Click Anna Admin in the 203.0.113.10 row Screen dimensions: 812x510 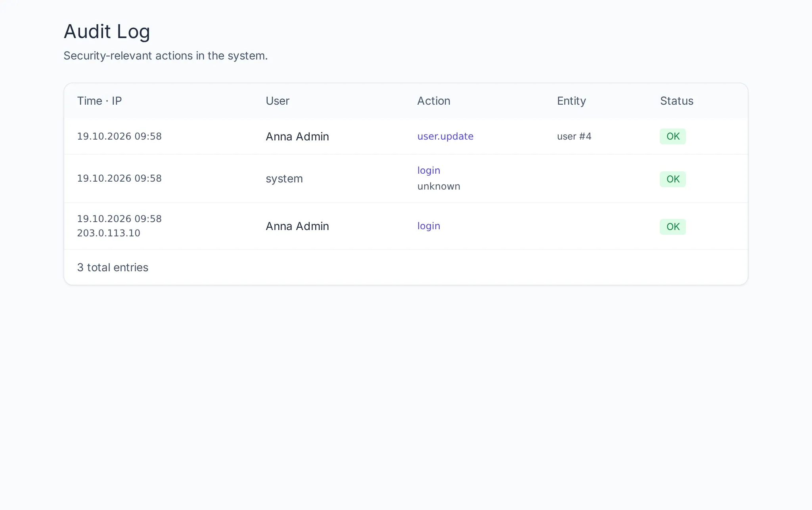(297, 226)
